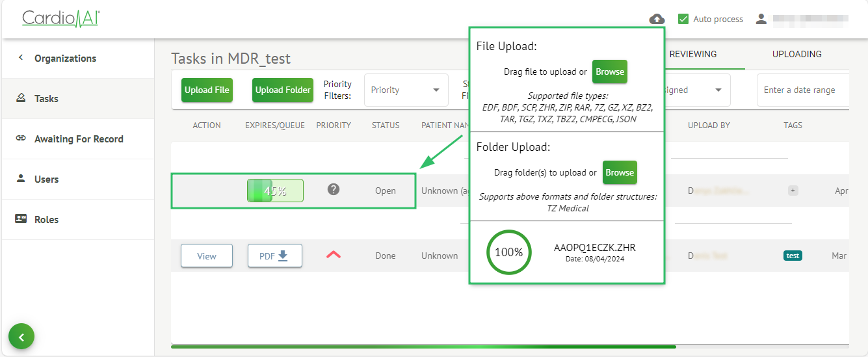
Task: Click the plus icon to add tag
Action: tap(793, 191)
